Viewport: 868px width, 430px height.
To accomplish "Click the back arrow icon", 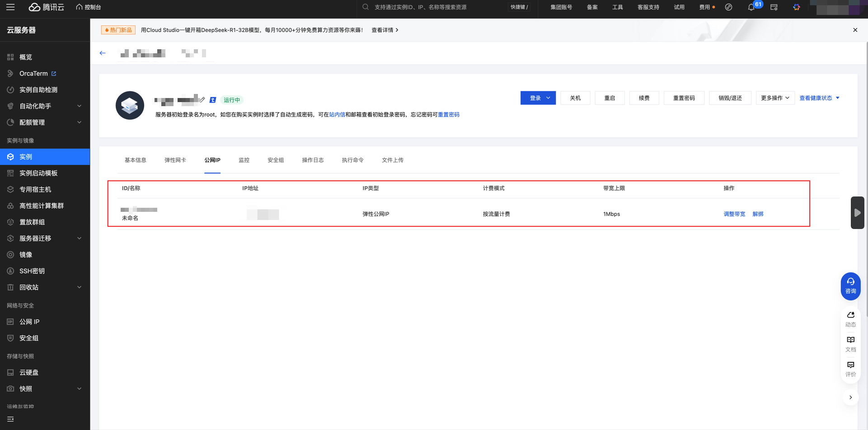I will point(103,53).
